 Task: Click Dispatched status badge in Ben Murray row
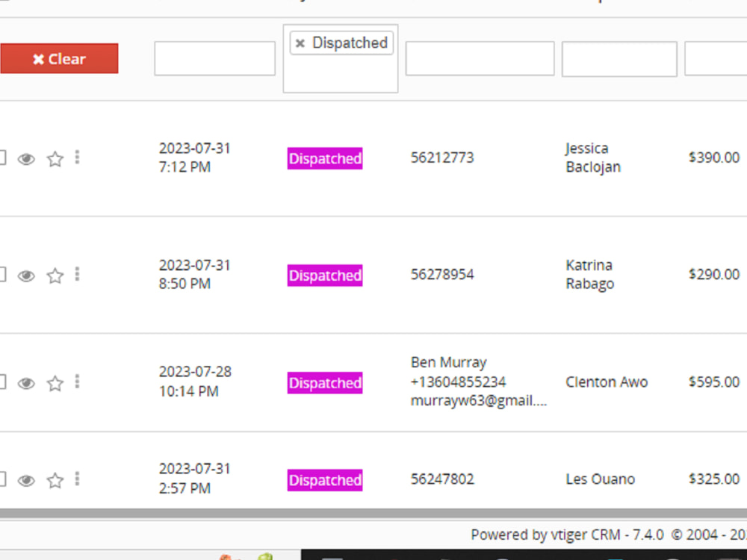[x=325, y=383]
